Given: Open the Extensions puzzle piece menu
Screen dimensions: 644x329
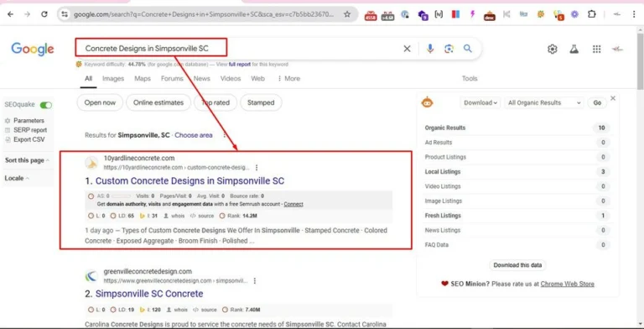Looking at the screenshot, I should pyautogui.click(x=591, y=14).
